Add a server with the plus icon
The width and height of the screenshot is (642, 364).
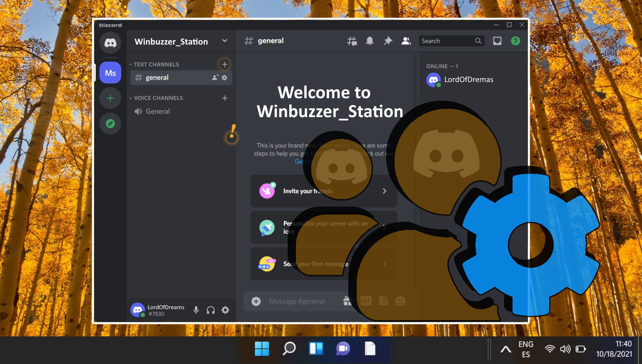110,98
